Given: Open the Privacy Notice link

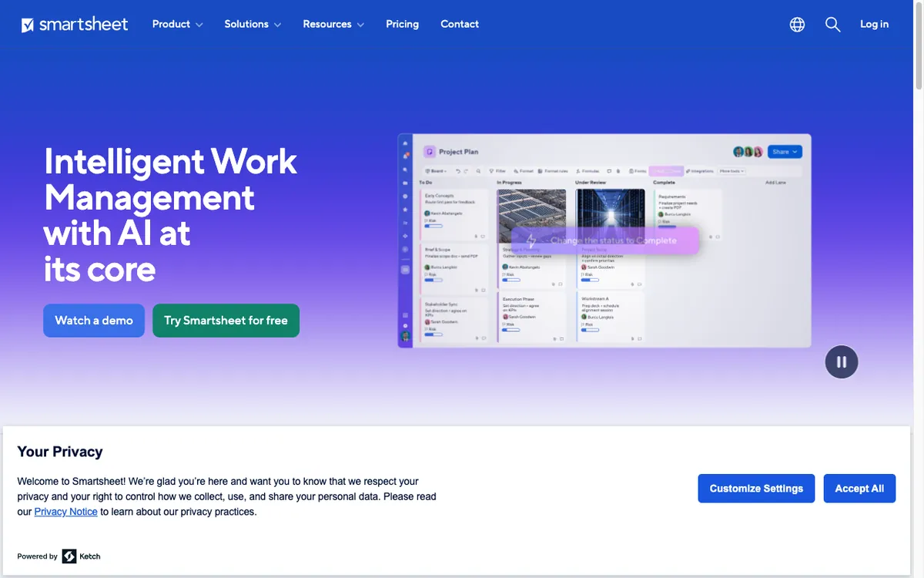Looking at the screenshot, I should click(65, 512).
